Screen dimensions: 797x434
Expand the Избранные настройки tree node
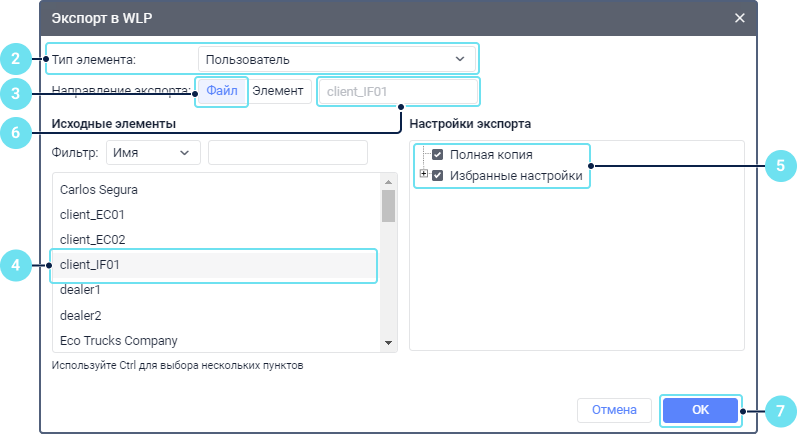click(424, 175)
